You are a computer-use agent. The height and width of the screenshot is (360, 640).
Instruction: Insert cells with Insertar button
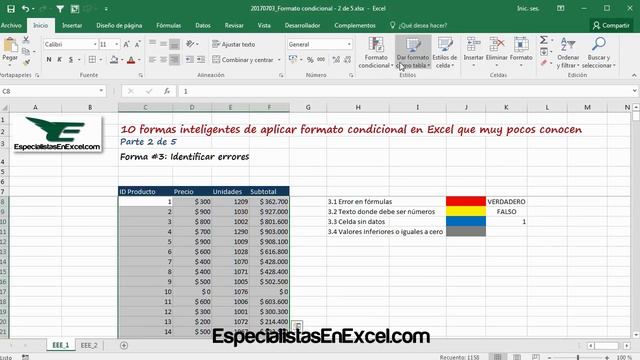coord(473,53)
